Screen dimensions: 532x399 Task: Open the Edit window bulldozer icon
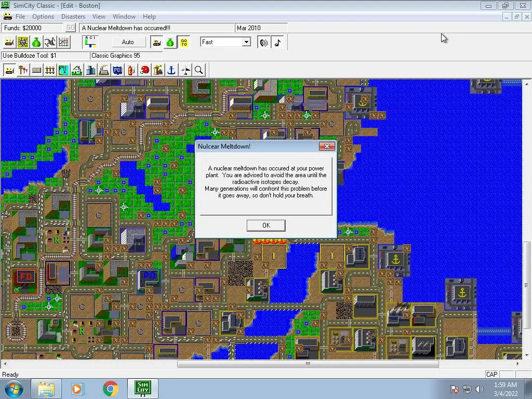[9, 42]
